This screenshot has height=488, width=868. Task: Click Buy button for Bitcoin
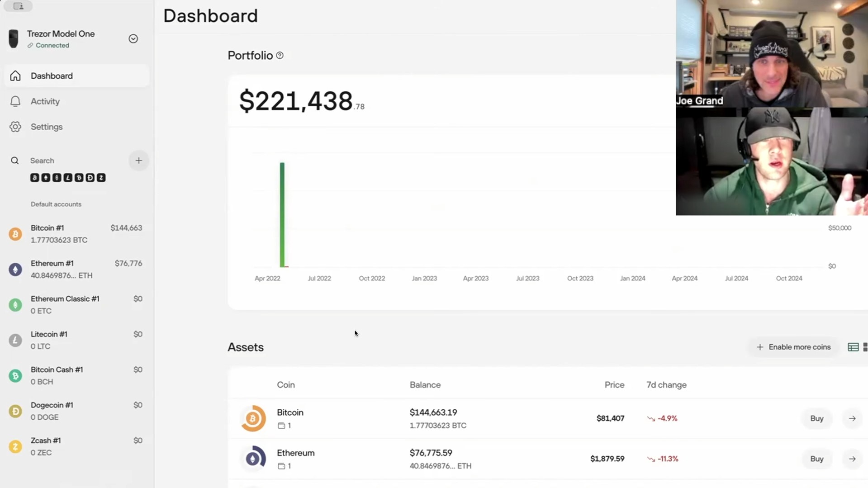[816, 418]
